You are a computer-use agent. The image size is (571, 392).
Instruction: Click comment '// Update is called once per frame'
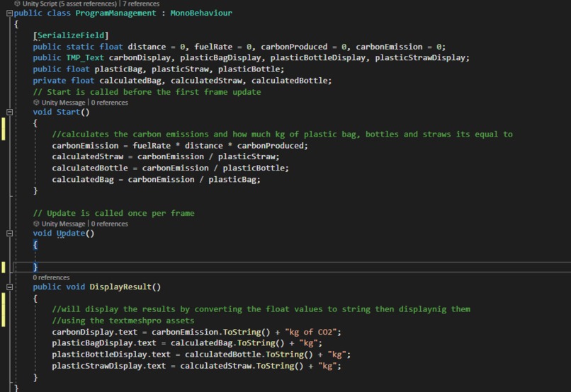tap(113, 214)
